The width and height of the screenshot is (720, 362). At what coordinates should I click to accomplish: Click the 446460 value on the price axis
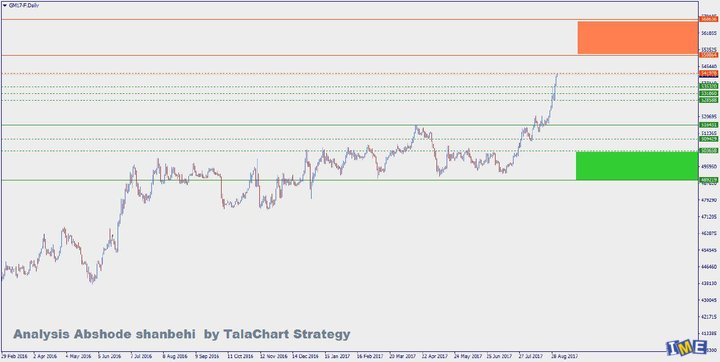pyautogui.click(x=709, y=266)
